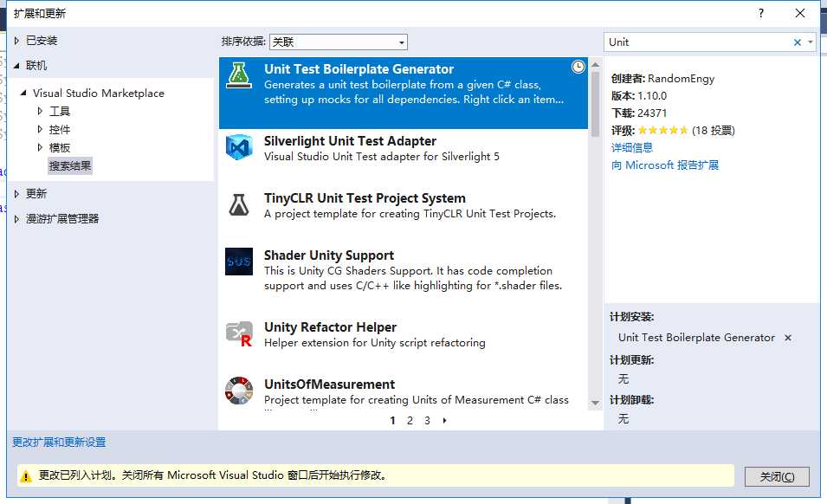Click the 版本 1.10.0 text
The width and height of the screenshot is (827, 504).
point(639,96)
